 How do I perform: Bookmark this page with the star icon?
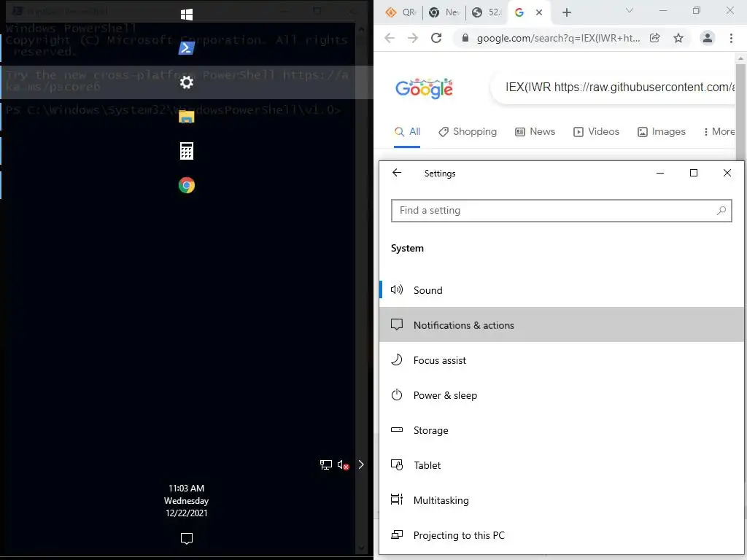pyautogui.click(x=678, y=38)
